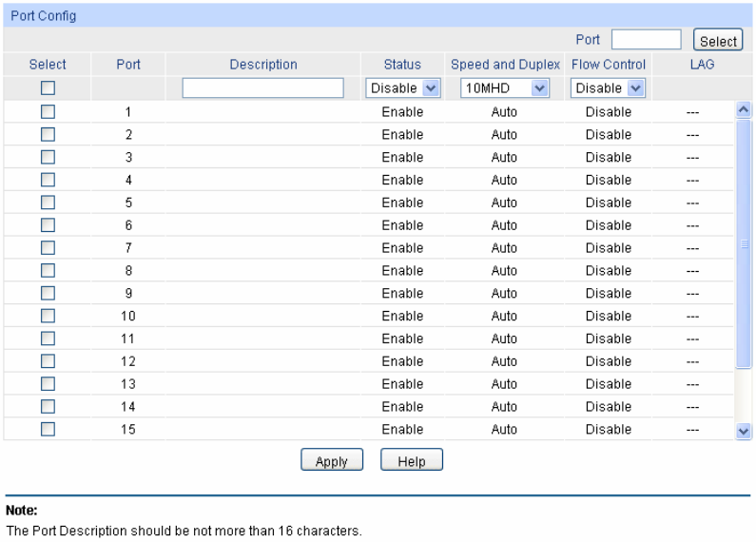Select the checkbox for port 5
Viewport: 756px width, 542px height.
pos(48,203)
